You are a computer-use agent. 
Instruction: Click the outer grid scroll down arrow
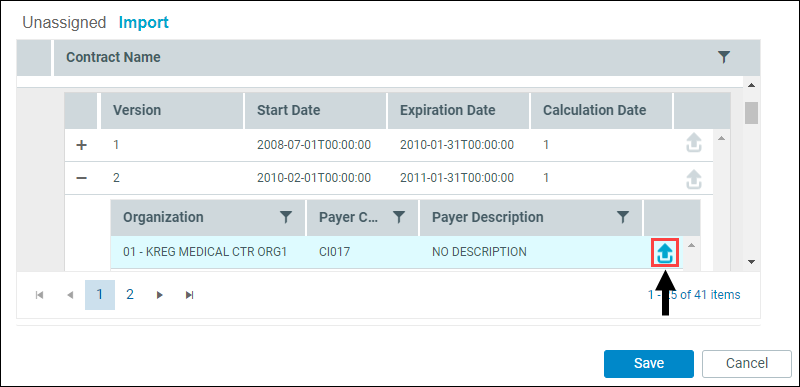[x=751, y=262]
